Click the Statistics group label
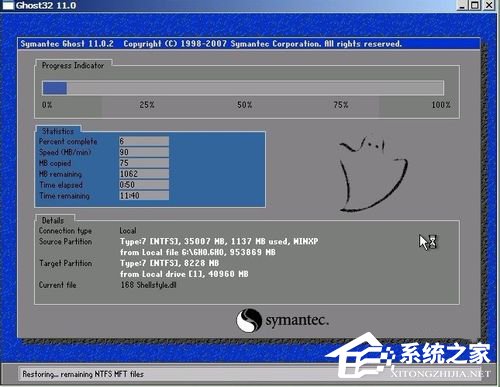The image size is (500, 387). (x=58, y=131)
